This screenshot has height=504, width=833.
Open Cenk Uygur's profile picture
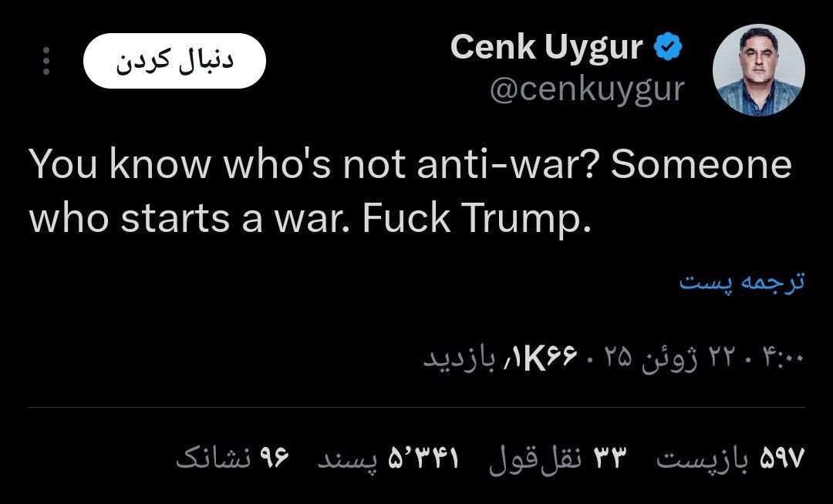click(759, 70)
